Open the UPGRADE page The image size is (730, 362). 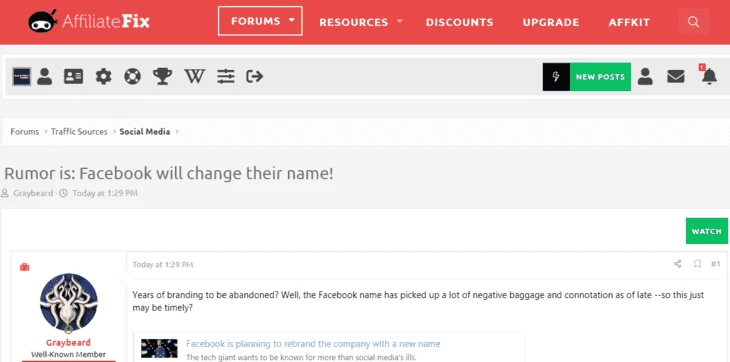(551, 22)
